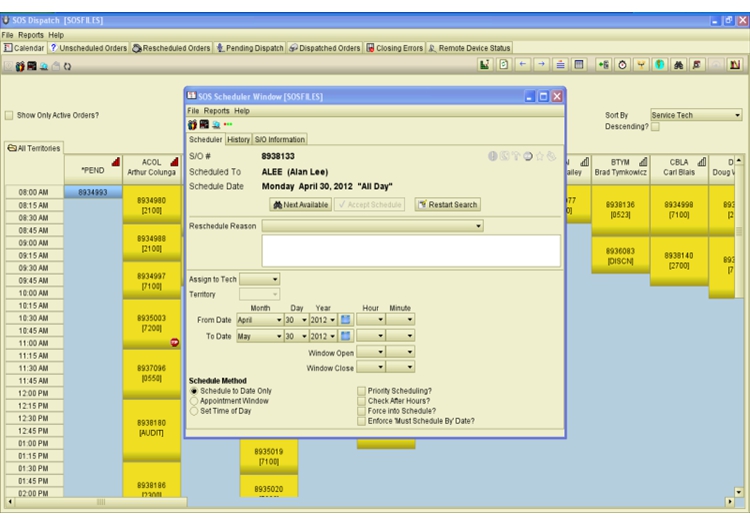Viewport: 750px width, 525px height.
Task: Click the cyan computer icon in the Dispatch left toolbar
Action: point(44,66)
